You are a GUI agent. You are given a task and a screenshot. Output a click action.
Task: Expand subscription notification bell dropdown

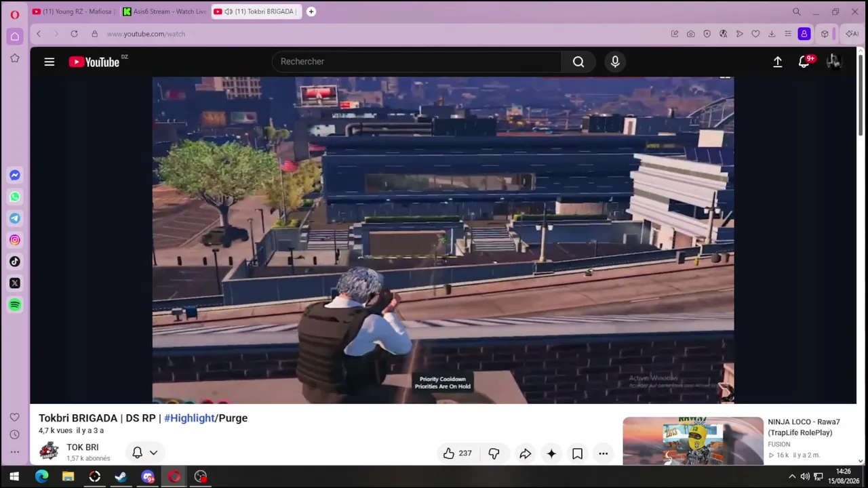pos(145,453)
